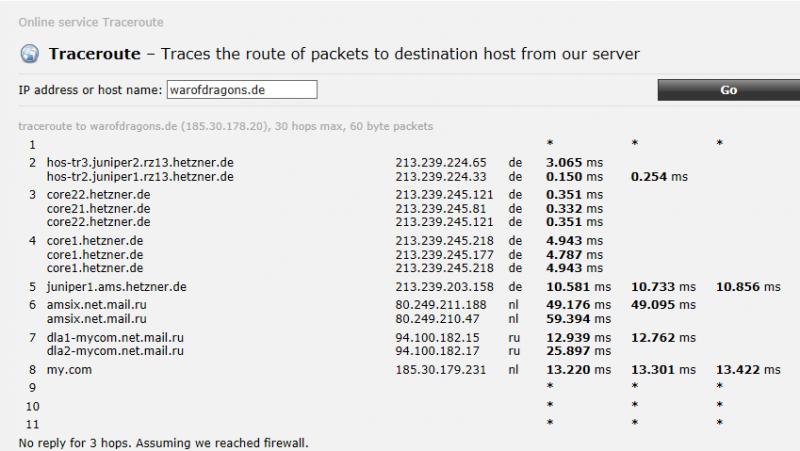This screenshot has width=800, height=451.
Task: Click juniper1.ams.hetzner.de hostname
Action: 116,287
